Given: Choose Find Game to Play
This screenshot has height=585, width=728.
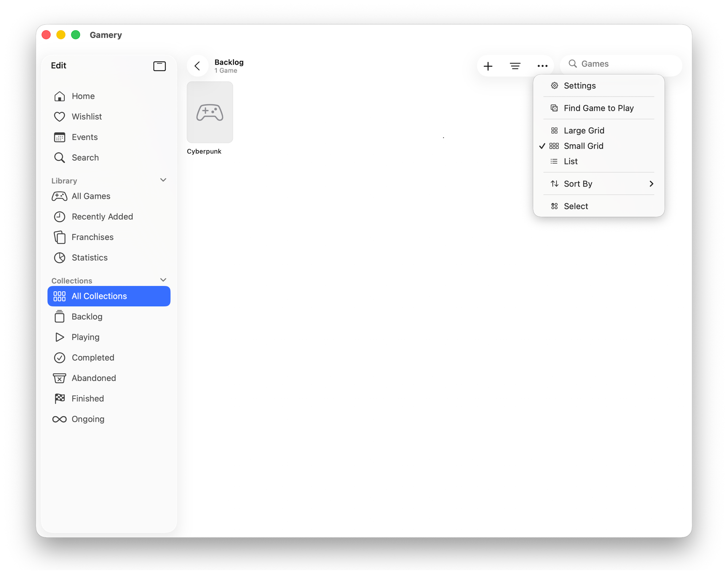Looking at the screenshot, I should [598, 108].
